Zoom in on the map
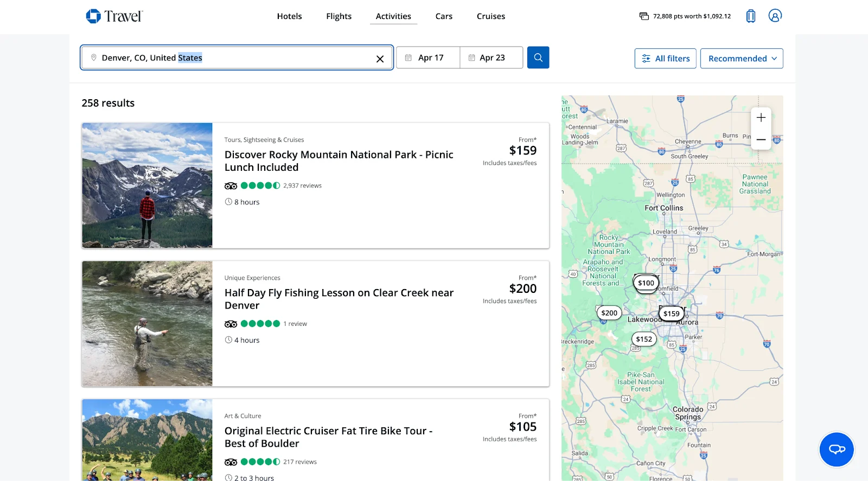The width and height of the screenshot is (868, 481). 761,118
